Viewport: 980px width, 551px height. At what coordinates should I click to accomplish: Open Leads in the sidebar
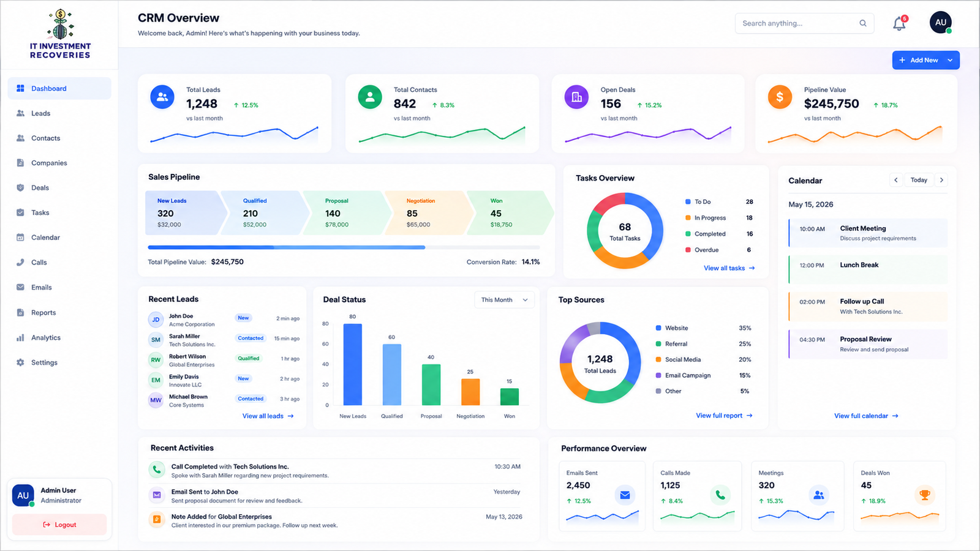coord(59,113)
